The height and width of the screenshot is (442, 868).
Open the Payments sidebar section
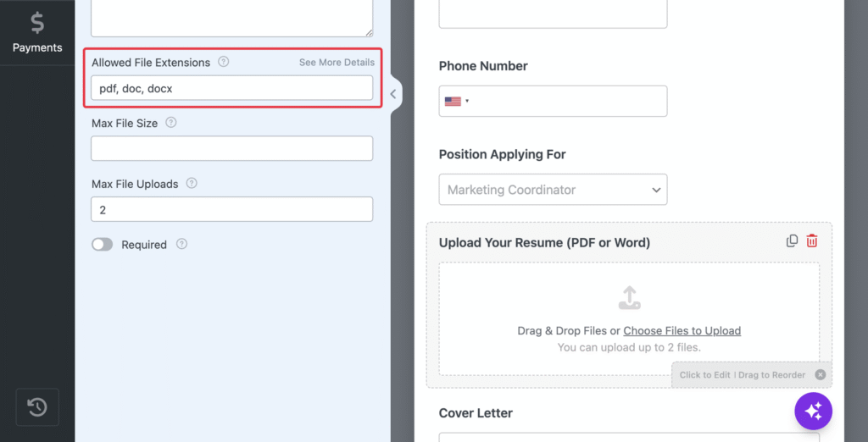pyautogui.click(x=37, y=33)
